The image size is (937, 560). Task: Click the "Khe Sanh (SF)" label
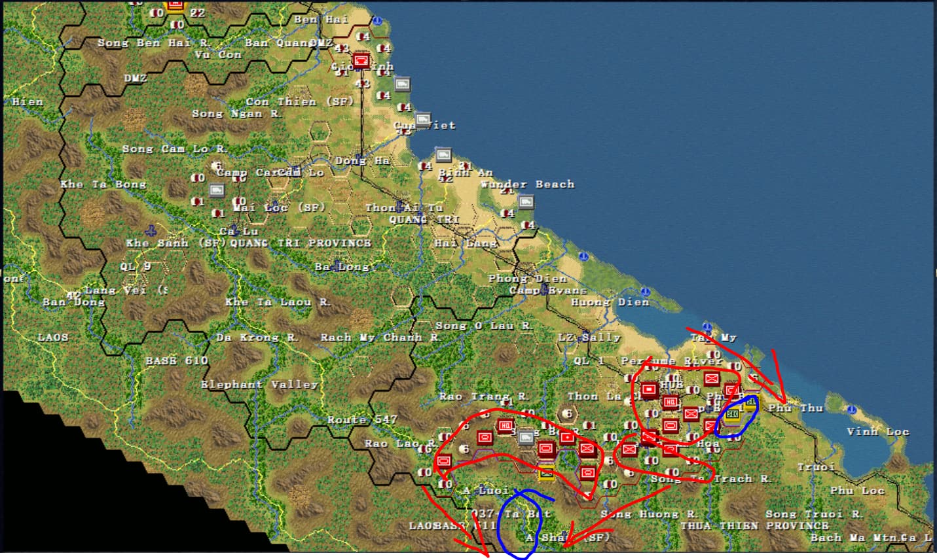pyautogui.click(x=176, y=243)
